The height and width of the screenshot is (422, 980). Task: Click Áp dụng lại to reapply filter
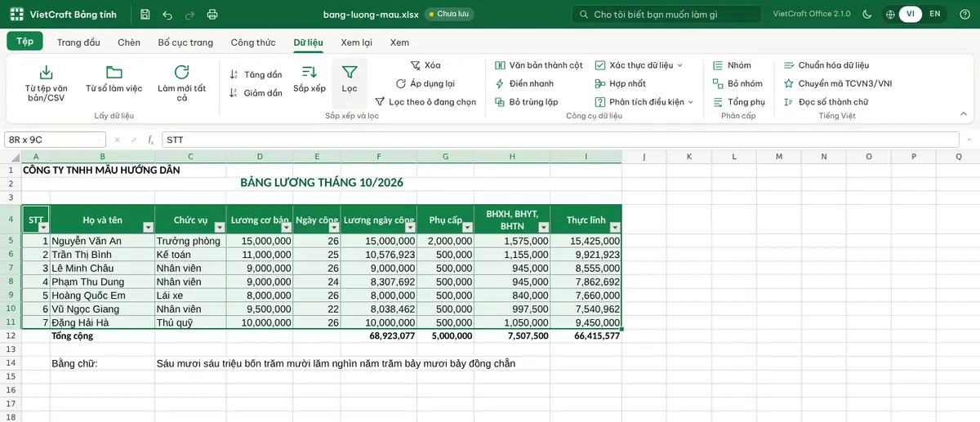point(425,83)
